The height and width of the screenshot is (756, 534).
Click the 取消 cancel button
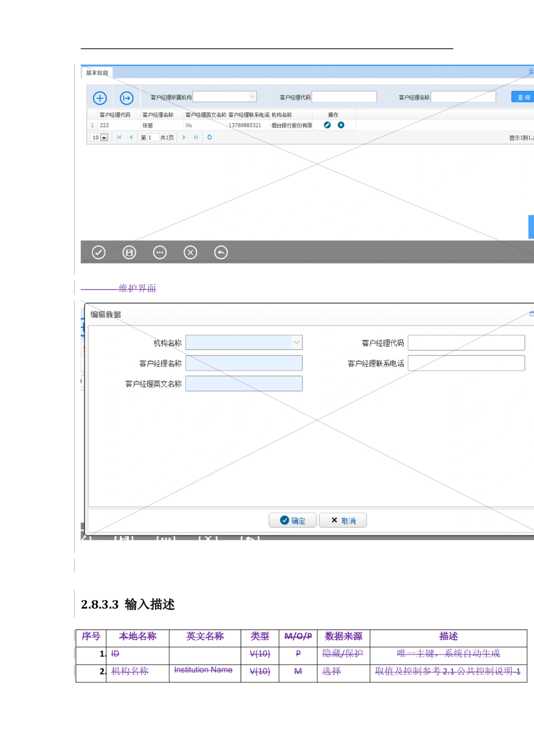[x=343, y=520]
